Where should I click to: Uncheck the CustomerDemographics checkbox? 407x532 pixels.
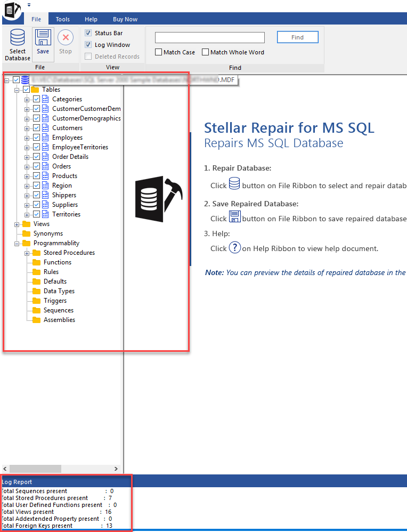tap(37, 118)
